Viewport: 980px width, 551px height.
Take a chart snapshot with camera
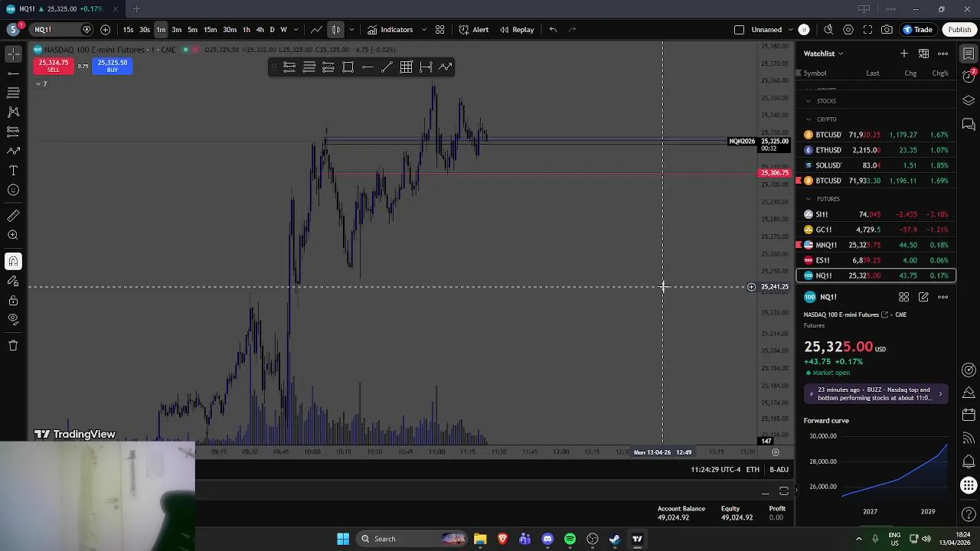click(887, 30)
